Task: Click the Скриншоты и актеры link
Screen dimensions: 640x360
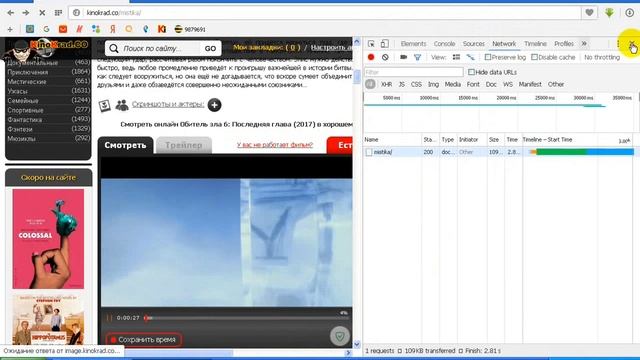Action: point(168,104)
